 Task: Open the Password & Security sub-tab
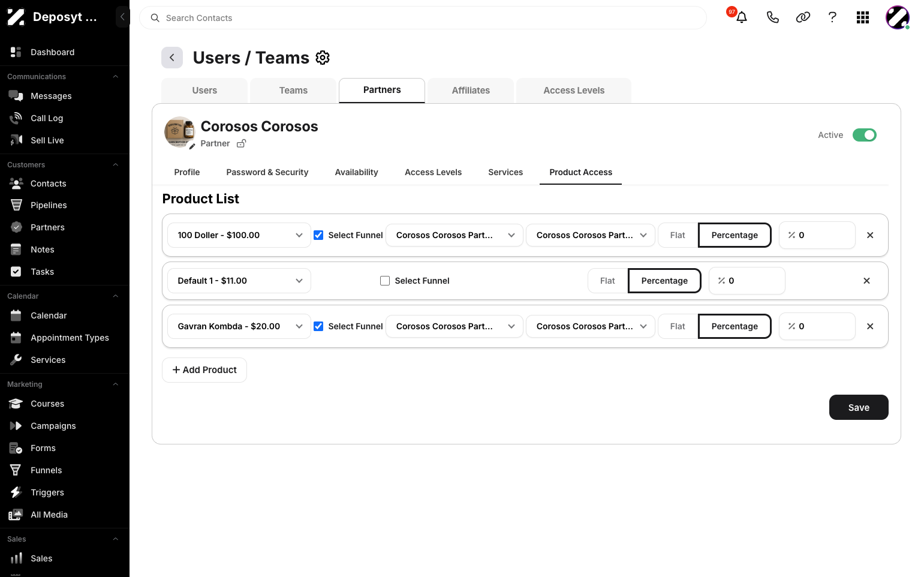click(267, 172)
